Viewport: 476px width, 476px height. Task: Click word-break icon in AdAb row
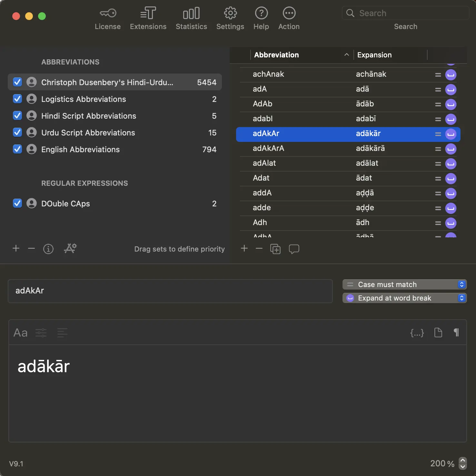pyautogui.click(x=451, y=104)
